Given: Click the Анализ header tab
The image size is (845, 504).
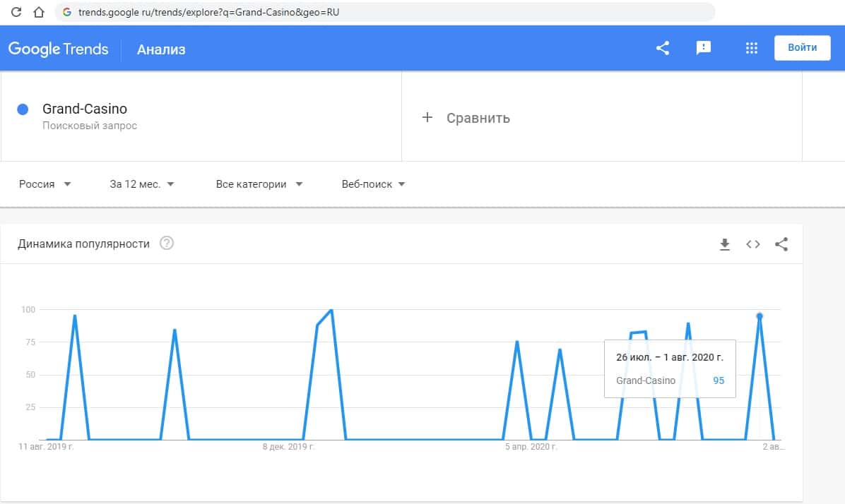Looking at the screenshot, I should pyautogui.click(x=161, y=49).
